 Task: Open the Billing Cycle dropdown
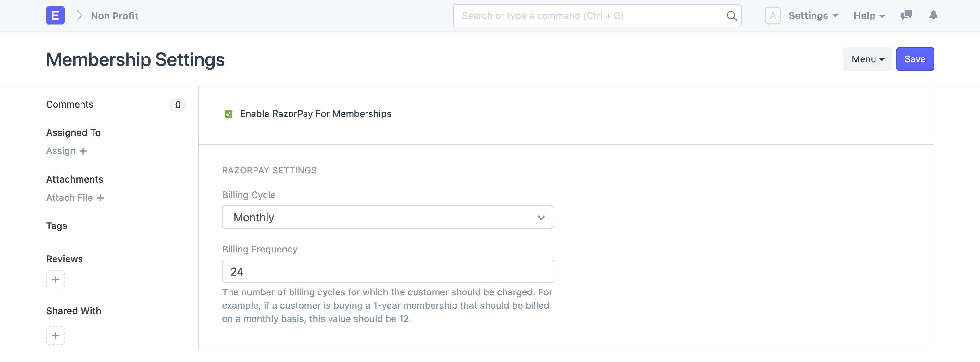click(388, 217)
